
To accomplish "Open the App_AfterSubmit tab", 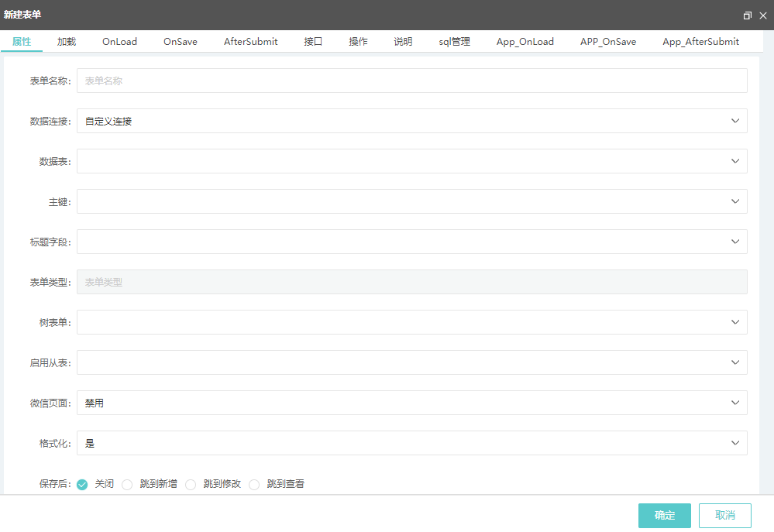I will click(700, 42).
